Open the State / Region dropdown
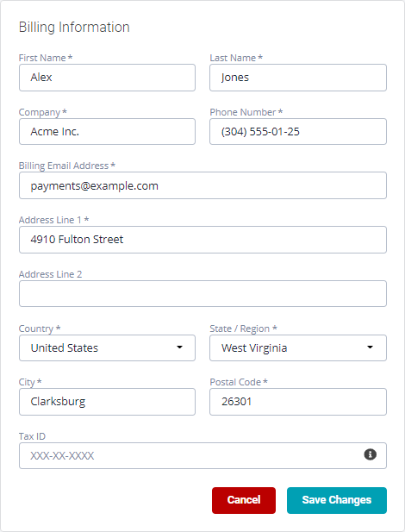This screenshot has height=532, width=405. click(298, 347)
